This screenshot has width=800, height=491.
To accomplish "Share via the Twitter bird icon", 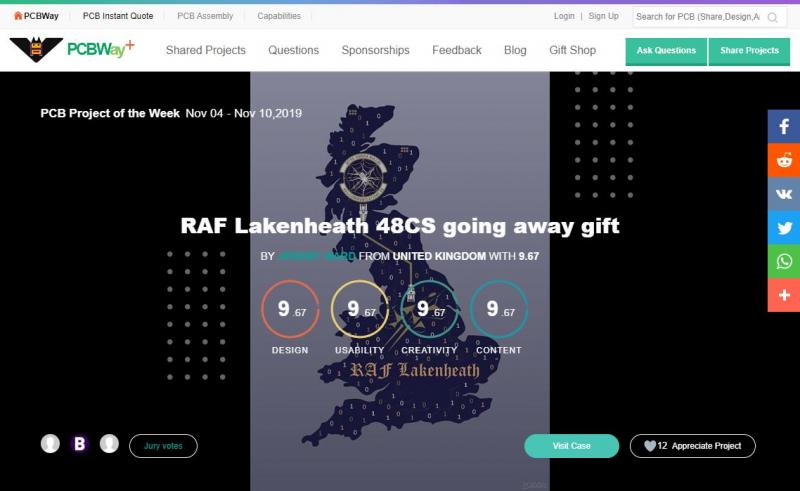I will (784, 228).
